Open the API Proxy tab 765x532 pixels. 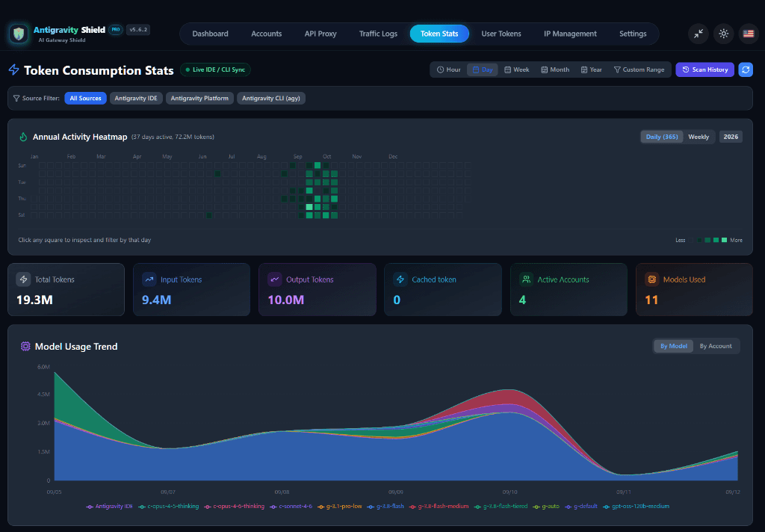pyautogui.click(x=320, y=34)
